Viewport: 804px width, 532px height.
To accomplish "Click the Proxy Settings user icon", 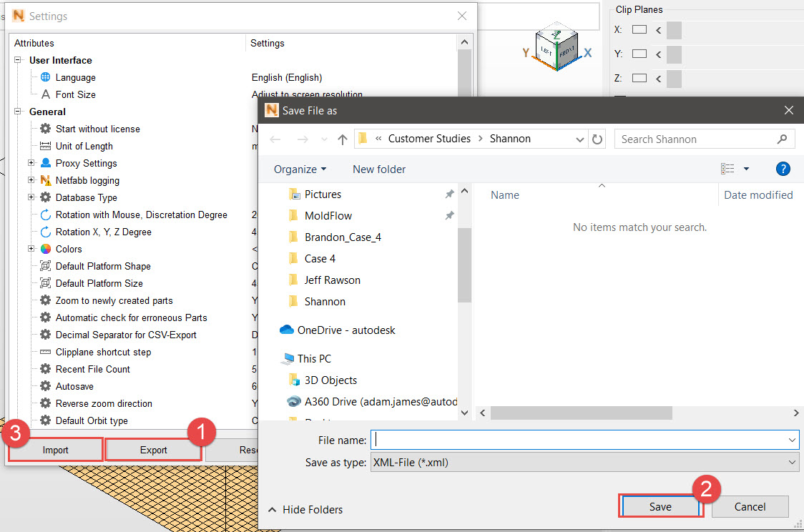I will coord(46,163).
